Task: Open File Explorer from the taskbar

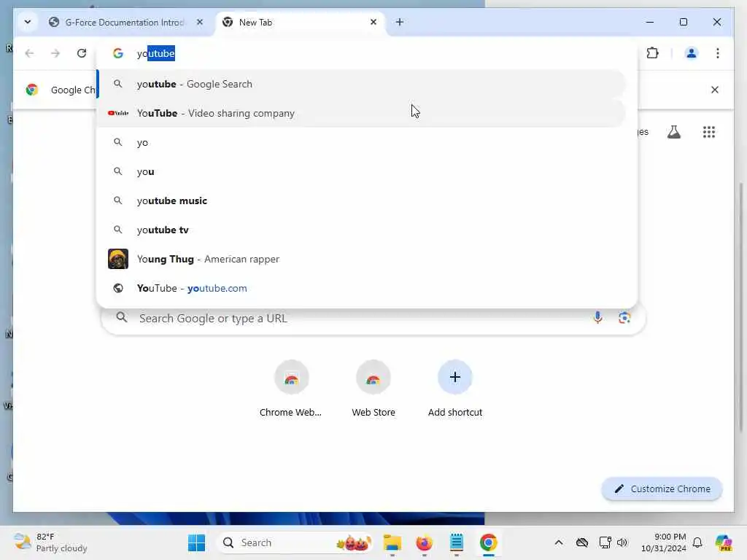Action: click(x=392, y=542)
